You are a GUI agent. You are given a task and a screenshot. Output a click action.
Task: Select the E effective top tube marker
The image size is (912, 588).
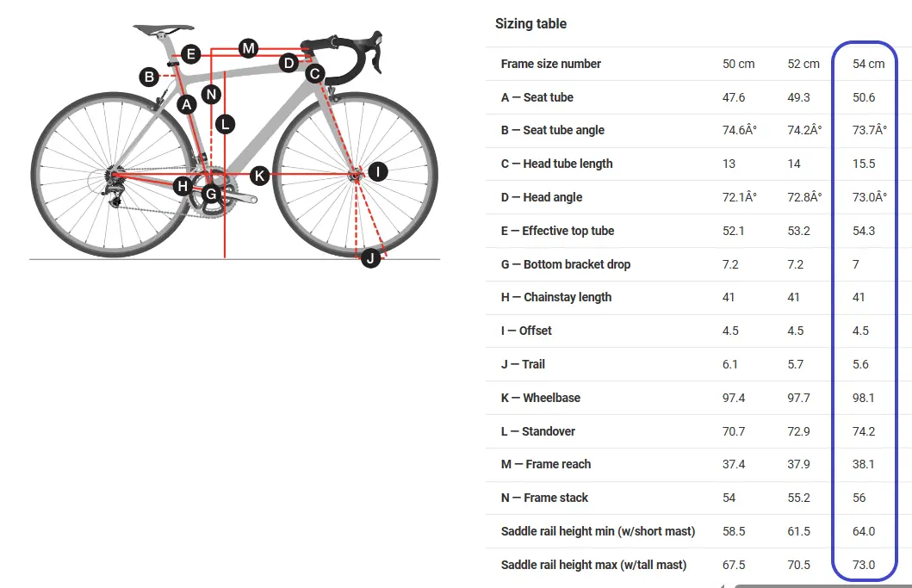[x=191, y=55]
